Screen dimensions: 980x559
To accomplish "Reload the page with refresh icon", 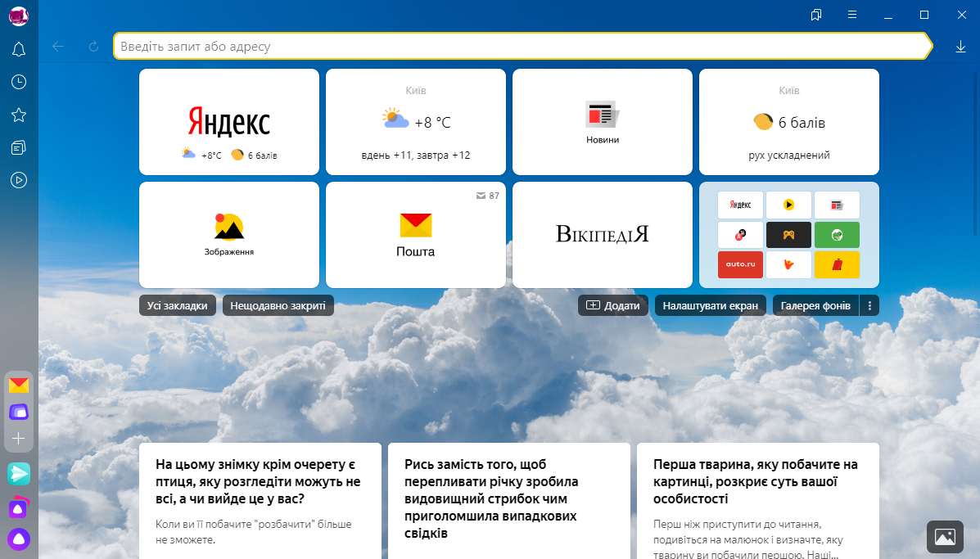I will coord(94,46).
